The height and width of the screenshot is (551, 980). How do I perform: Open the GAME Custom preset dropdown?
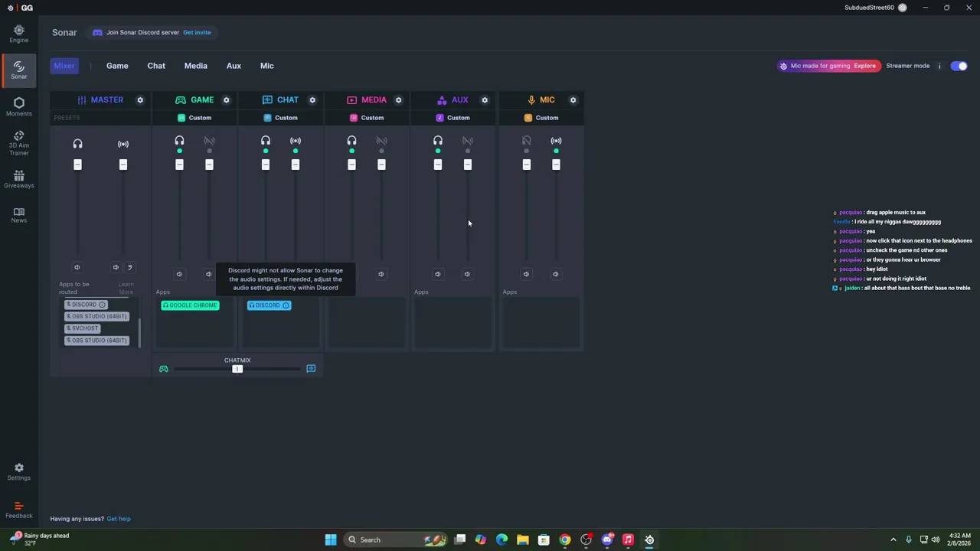click(194, 118)
